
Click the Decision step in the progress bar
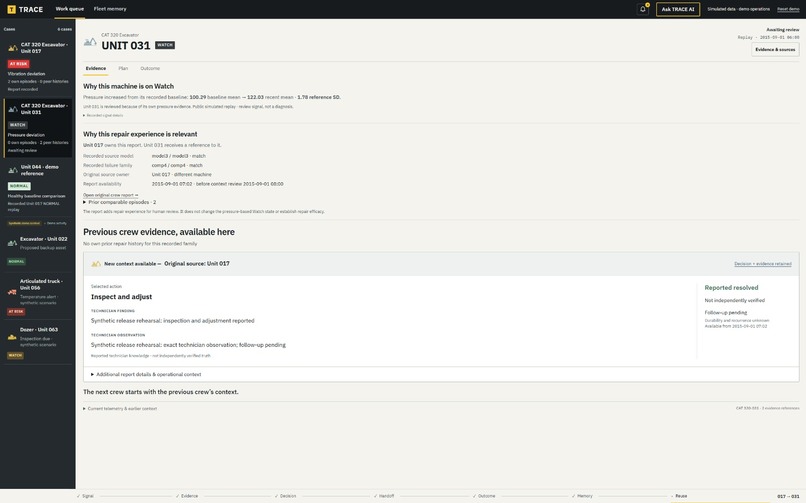(x=285, y=496)
